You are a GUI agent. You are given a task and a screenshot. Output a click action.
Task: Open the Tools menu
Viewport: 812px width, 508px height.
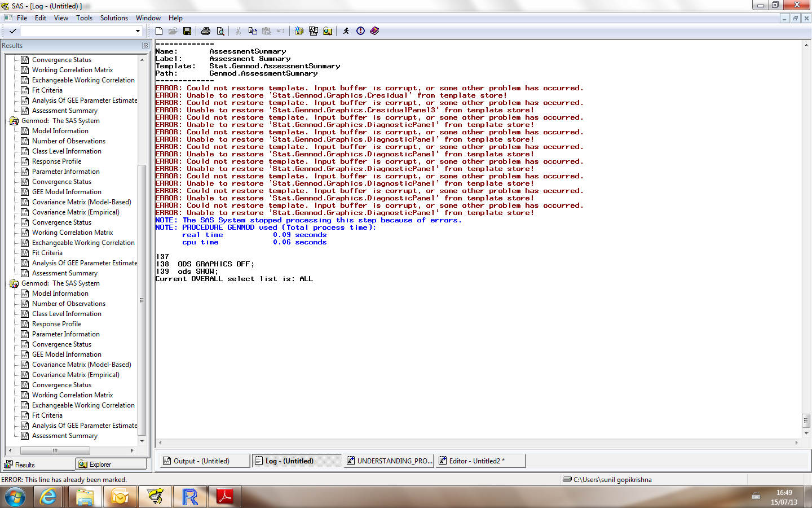click(x=85, y=18)
